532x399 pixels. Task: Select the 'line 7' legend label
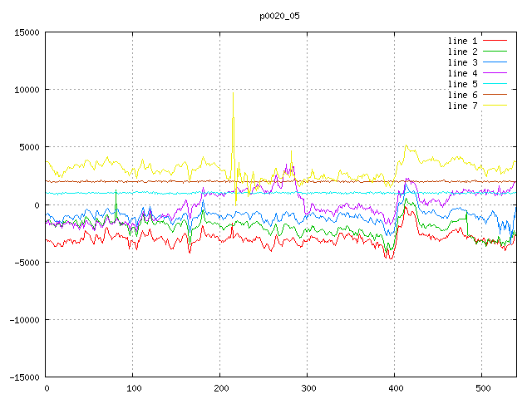coord(462,106)
